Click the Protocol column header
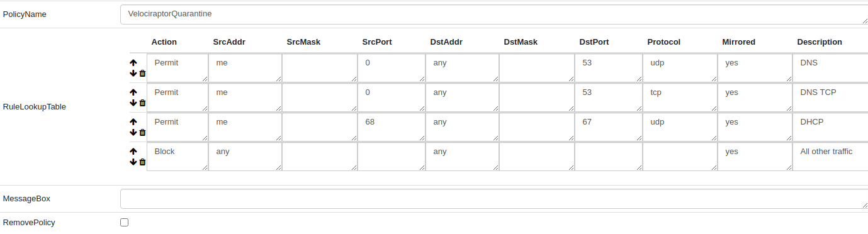Viewport: 868px width, 234px height. click(x=663, y=42)
